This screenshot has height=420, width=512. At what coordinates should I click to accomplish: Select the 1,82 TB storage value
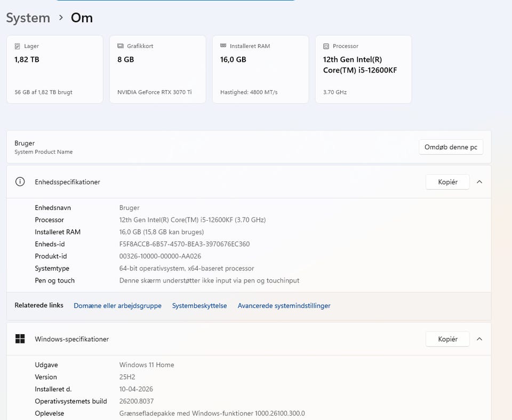(x=27, y=60)
